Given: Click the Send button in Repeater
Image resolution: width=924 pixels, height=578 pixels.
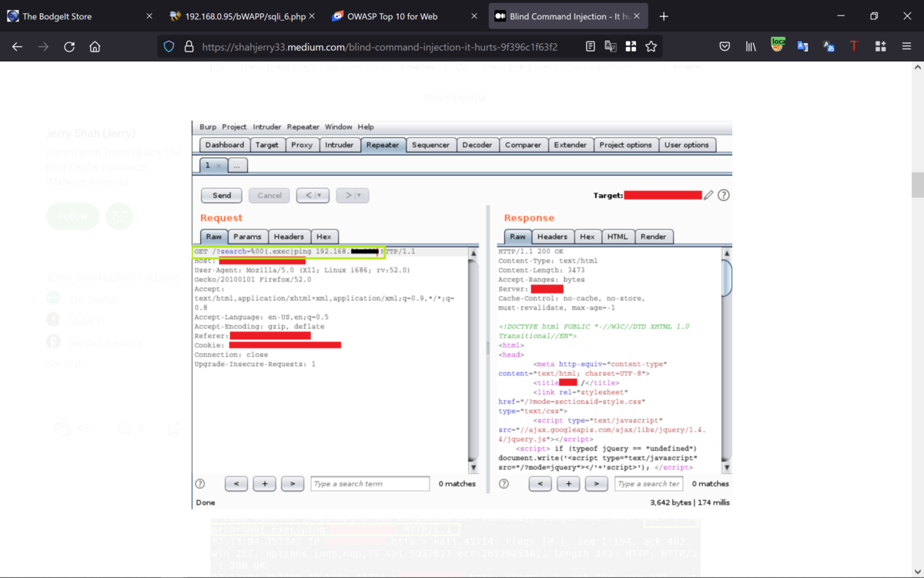Looking at the screenshot, I should [222, 196].
